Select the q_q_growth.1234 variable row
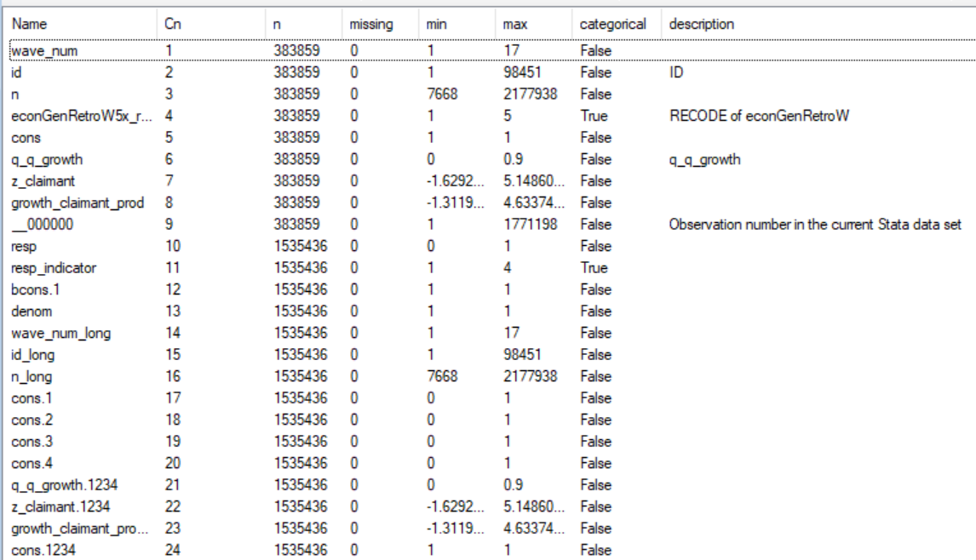 pyautogui.click(x=63, y=485)
